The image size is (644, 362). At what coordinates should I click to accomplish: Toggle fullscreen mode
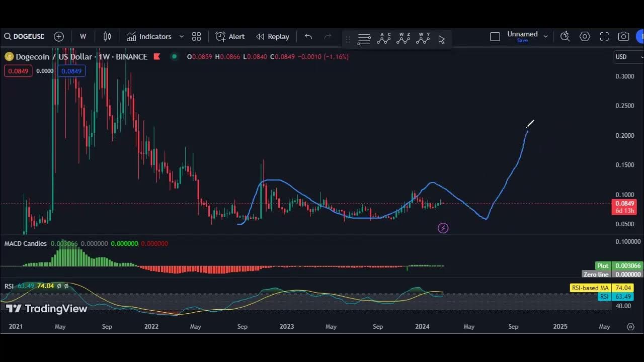604,37
